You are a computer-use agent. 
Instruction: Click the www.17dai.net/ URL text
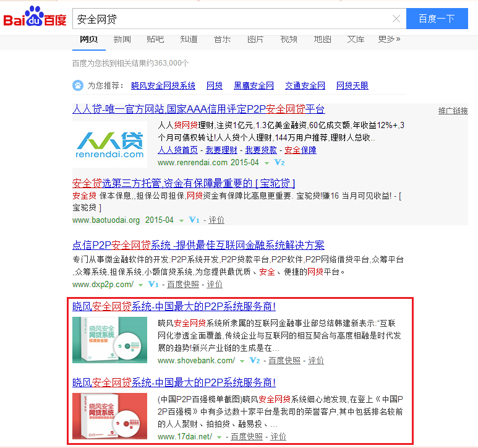pos(185,437)
